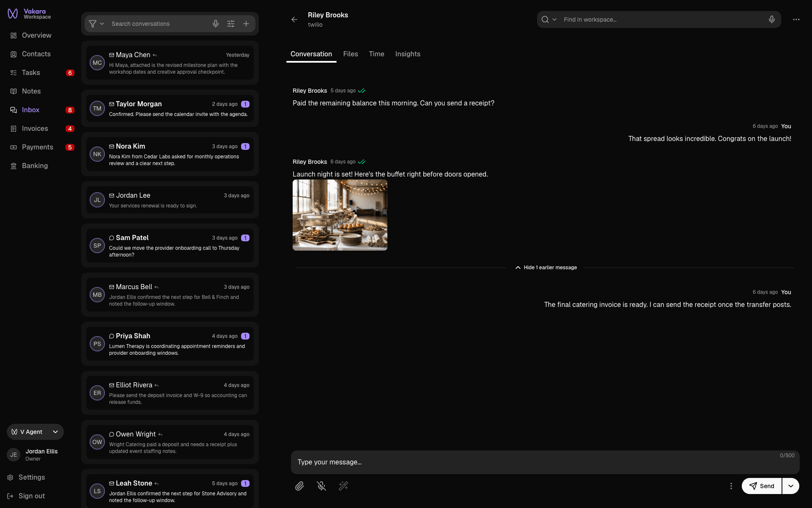
Task: Open Elliot Rivera conversation
Action: click(x=170, y=393)
